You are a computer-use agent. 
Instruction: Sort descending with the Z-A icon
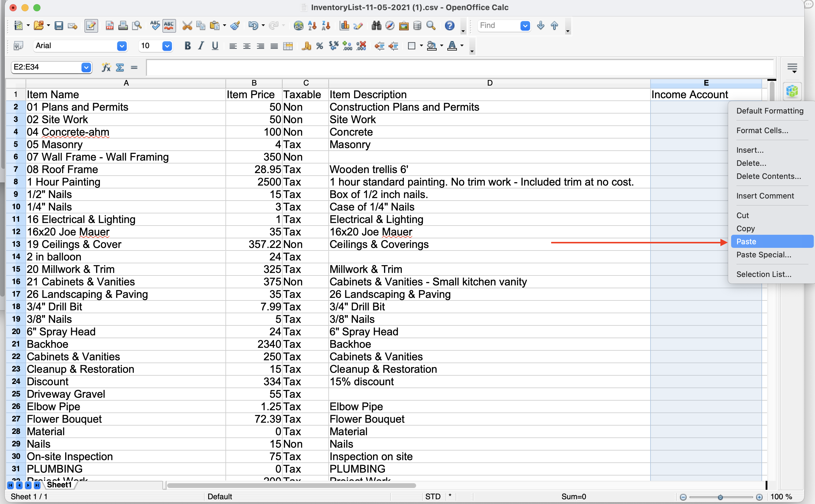tap(326, 26)
